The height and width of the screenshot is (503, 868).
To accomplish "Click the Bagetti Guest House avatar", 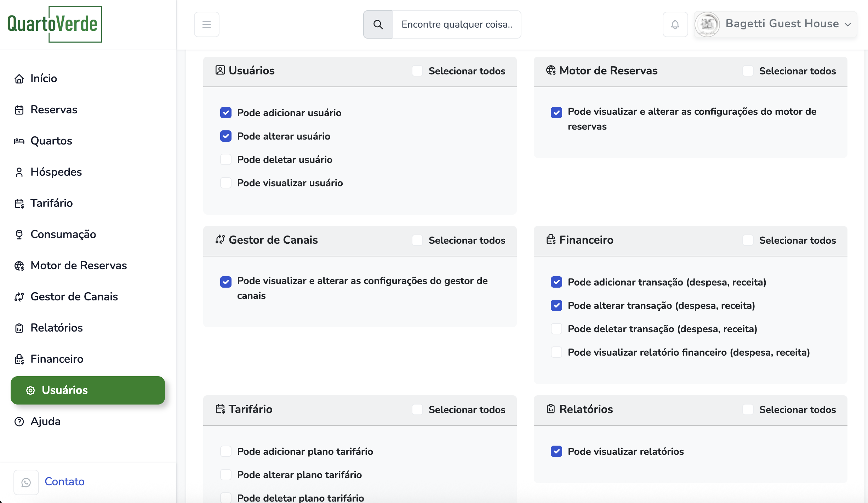I will tap(707, 24).
